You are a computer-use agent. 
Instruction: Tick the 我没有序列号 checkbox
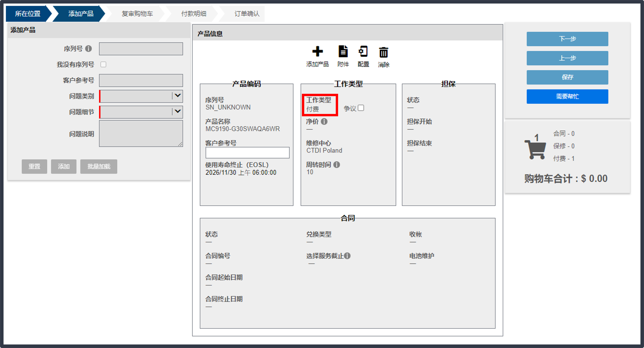(x=103, y=65)
